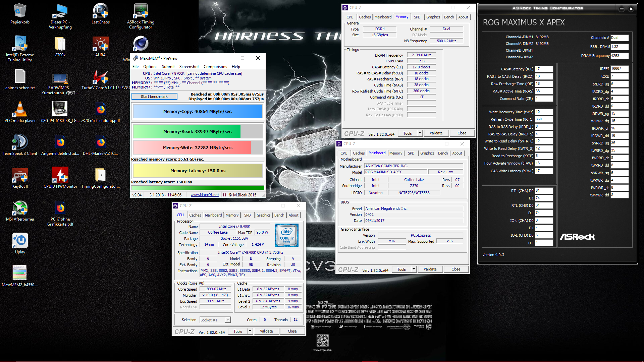Switch to Caches tab in CPU-Z CPU window
Image resolution: width=644 pixels, height=362 pixels.
coord(195,215)
